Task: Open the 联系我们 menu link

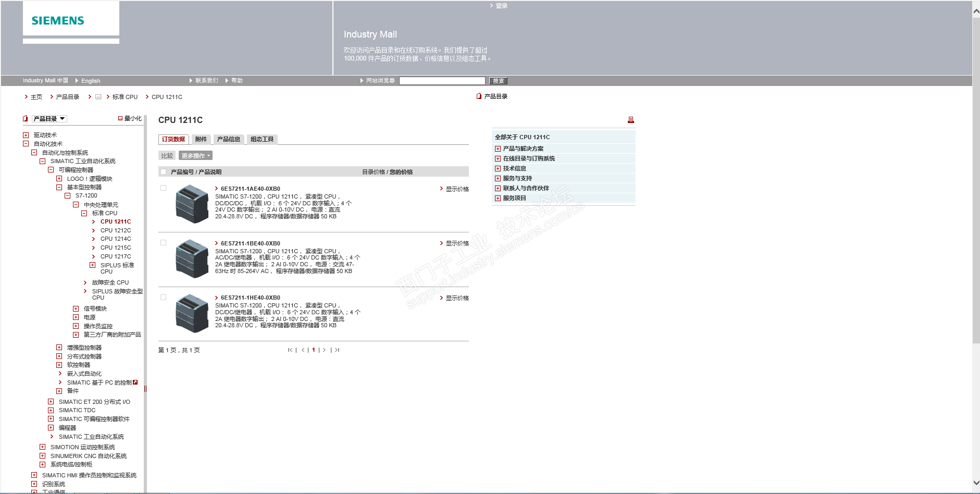Action: [207, 81]
